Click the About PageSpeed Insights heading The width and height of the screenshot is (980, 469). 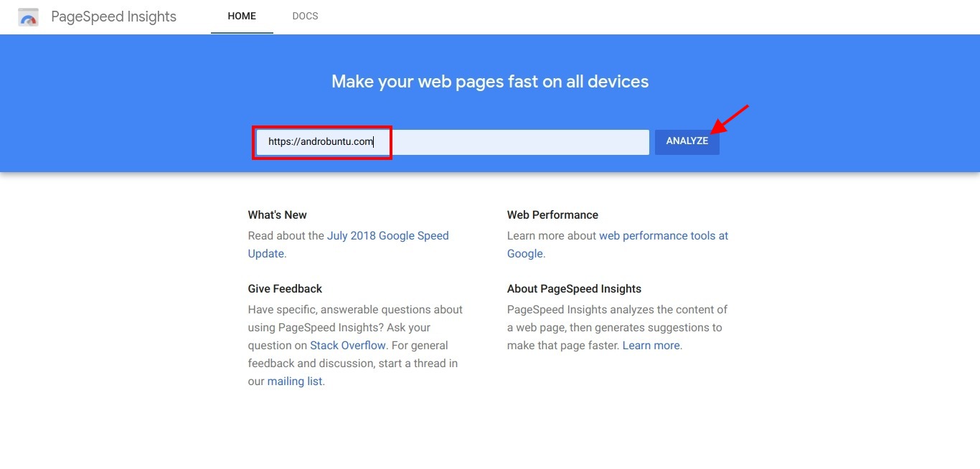point(574,288)
